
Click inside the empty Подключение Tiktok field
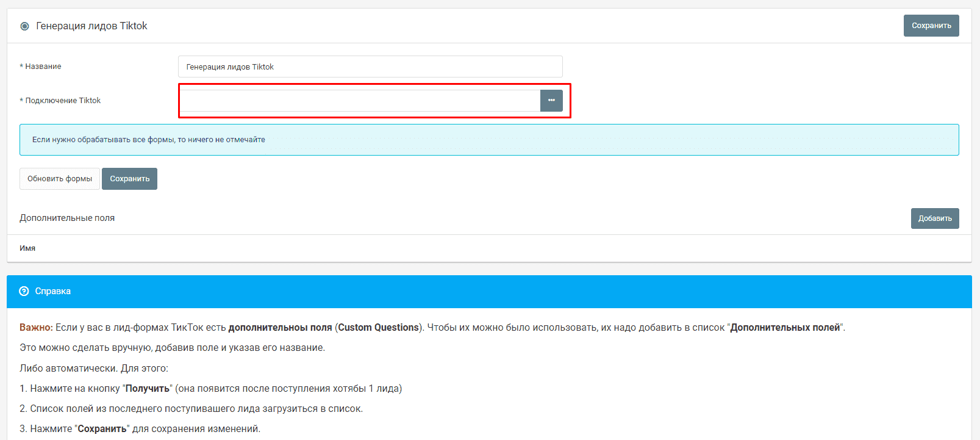[360, 101]
